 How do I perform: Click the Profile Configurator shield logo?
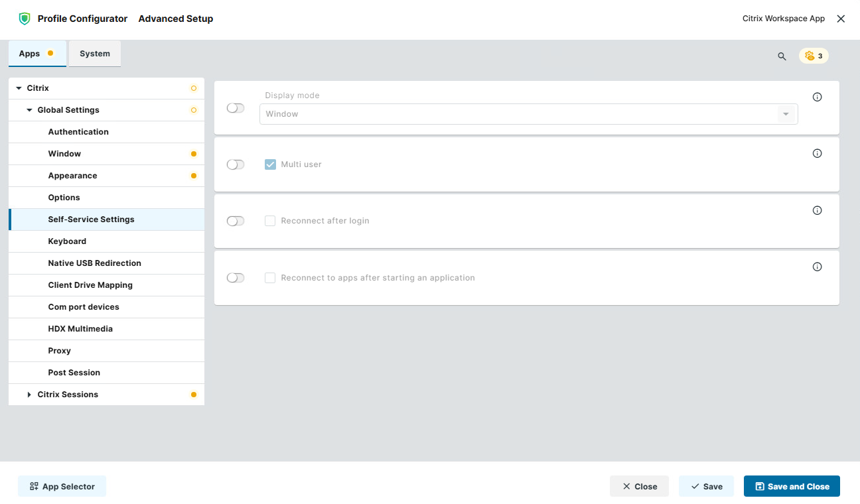click(x=25, y=19)
